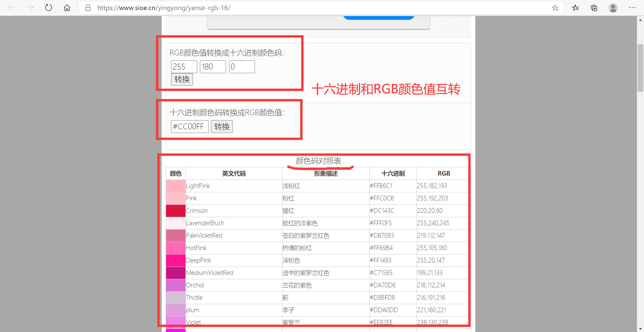The height and width of the screenshot is (332, 644).
Task: Reload the page with the refresh icon
Action: [49, 8]
